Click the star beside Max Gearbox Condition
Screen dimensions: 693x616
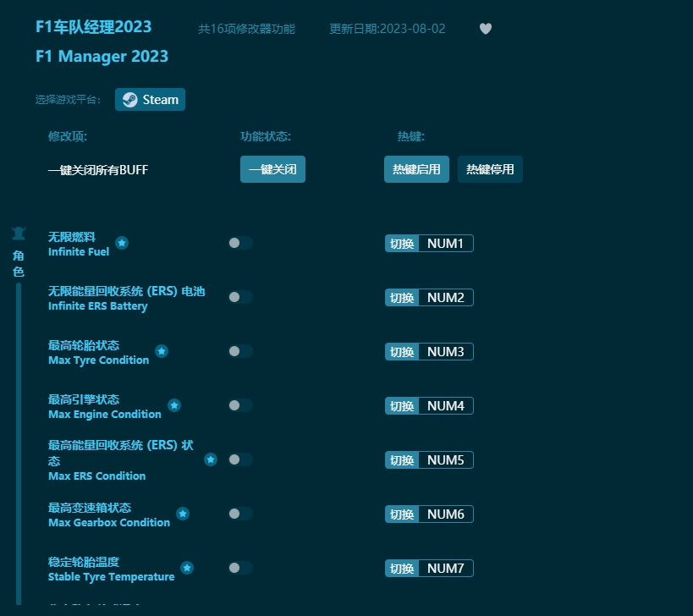[x=182, y=513]
